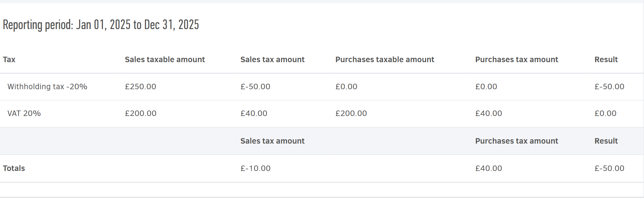644x198 pixels.
Task: Click the Tax column header
Action: coord(9,60)
